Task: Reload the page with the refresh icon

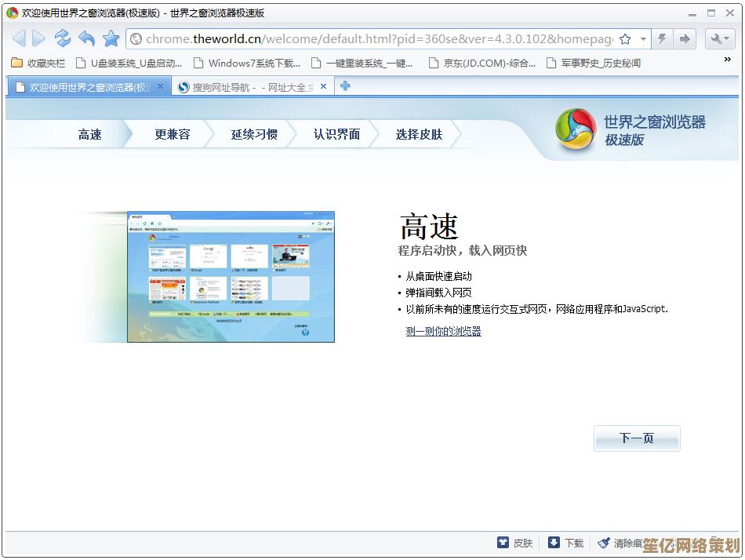Action: [63, 38]
